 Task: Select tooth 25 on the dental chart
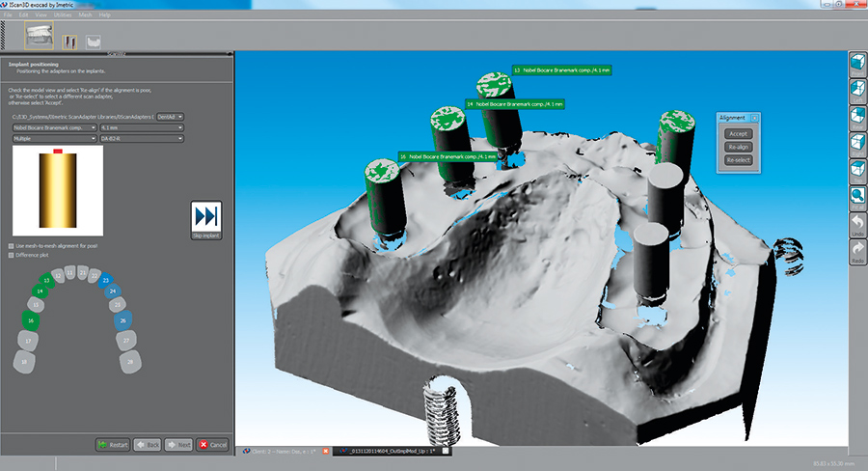tap(118, 304)
